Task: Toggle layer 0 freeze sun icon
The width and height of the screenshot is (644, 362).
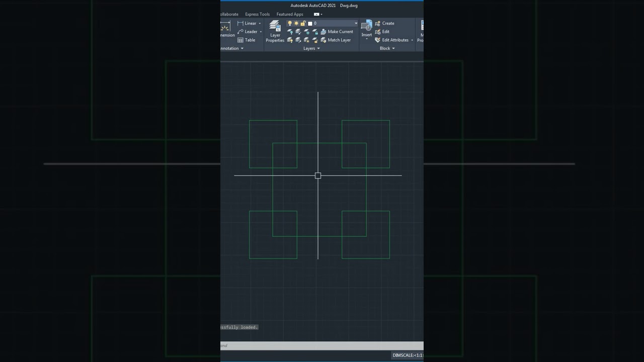Action: pyautogui.click(x=296, y=23)
